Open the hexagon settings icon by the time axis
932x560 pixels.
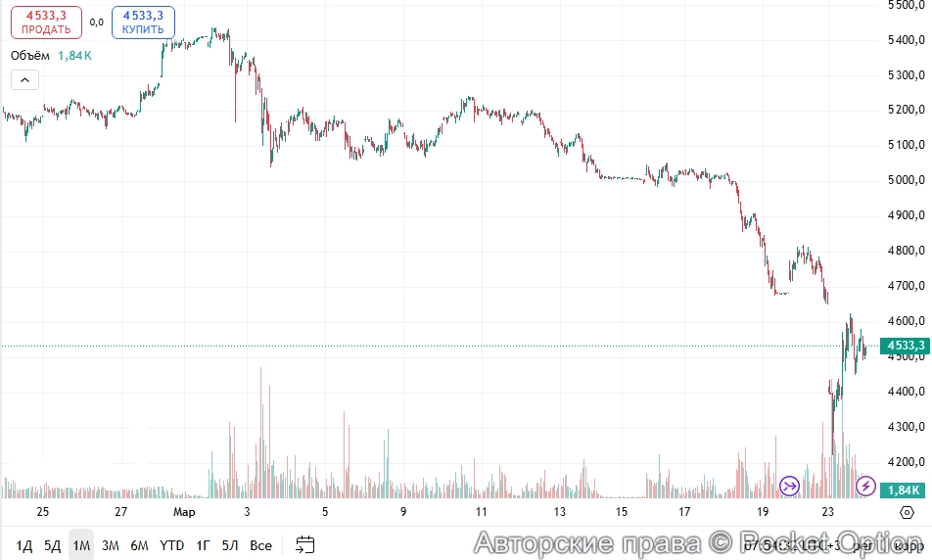pos(908,512)
